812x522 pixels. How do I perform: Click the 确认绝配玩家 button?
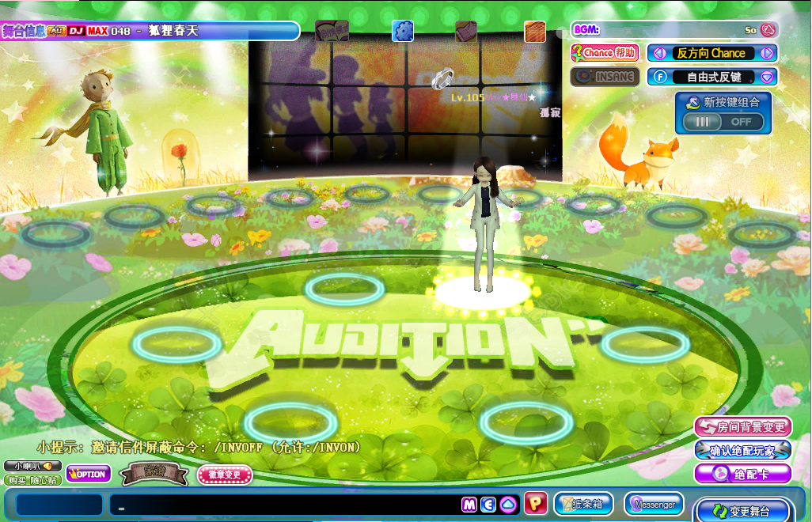point(743,451)
